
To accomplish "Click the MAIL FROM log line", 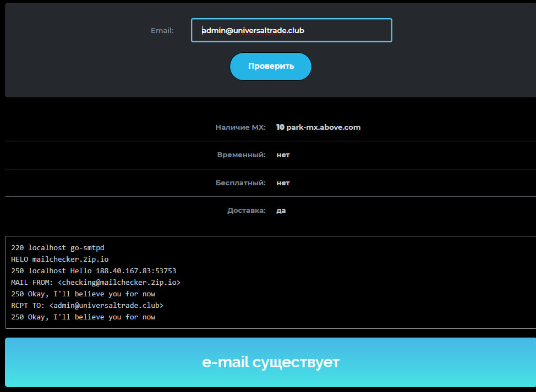I will click(96, 283).
